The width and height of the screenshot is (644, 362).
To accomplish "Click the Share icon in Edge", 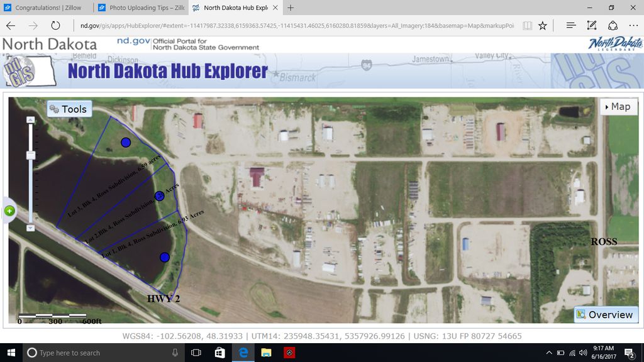I will 612,26.
